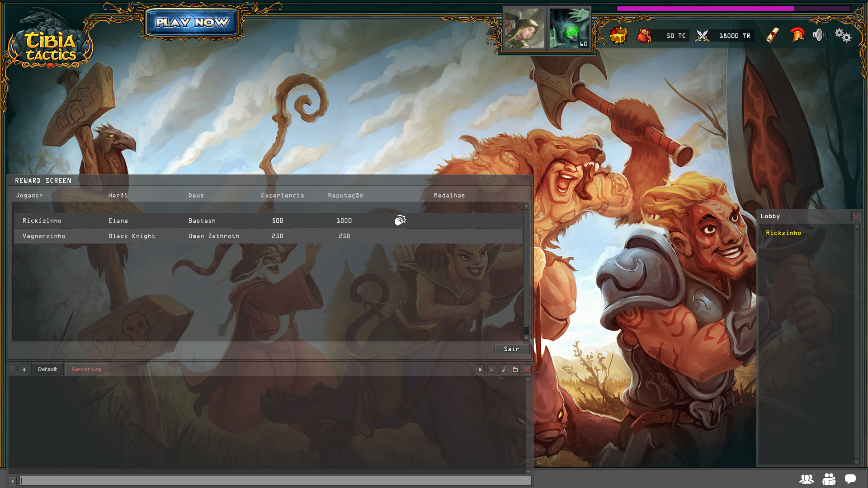Open the treasure chest shop icon
Viewport: 868px width, 488px height.
[x=619, y=35]
